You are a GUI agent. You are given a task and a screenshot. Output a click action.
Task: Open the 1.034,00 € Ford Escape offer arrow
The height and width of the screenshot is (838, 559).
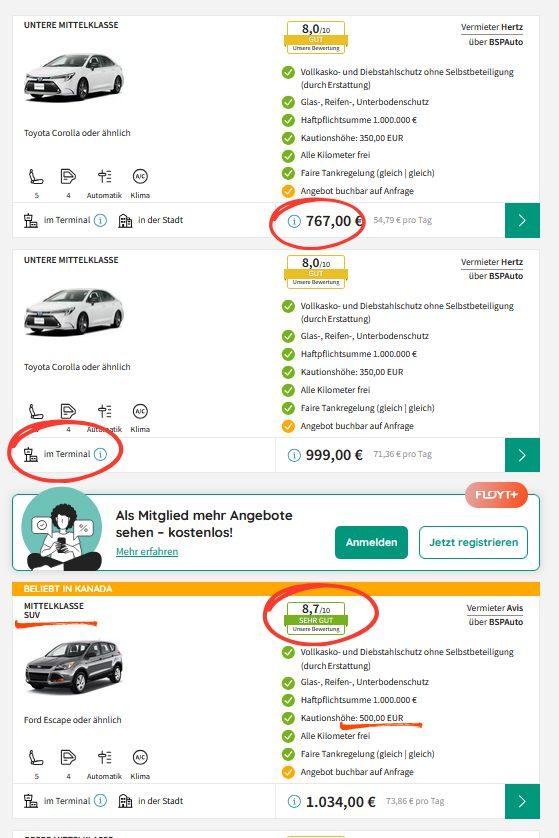click(522, 801)
